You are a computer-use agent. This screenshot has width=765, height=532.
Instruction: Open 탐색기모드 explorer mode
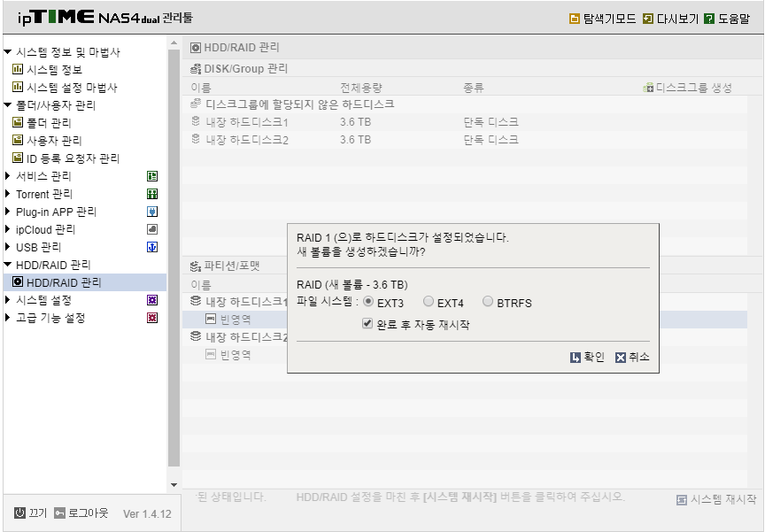click(x=603, y=19)
